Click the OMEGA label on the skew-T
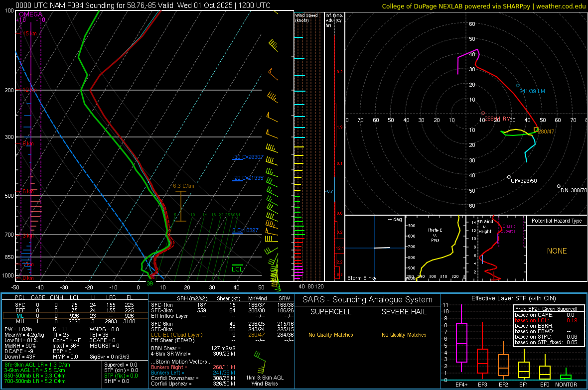The image size is (588, 390). [30, 14]
